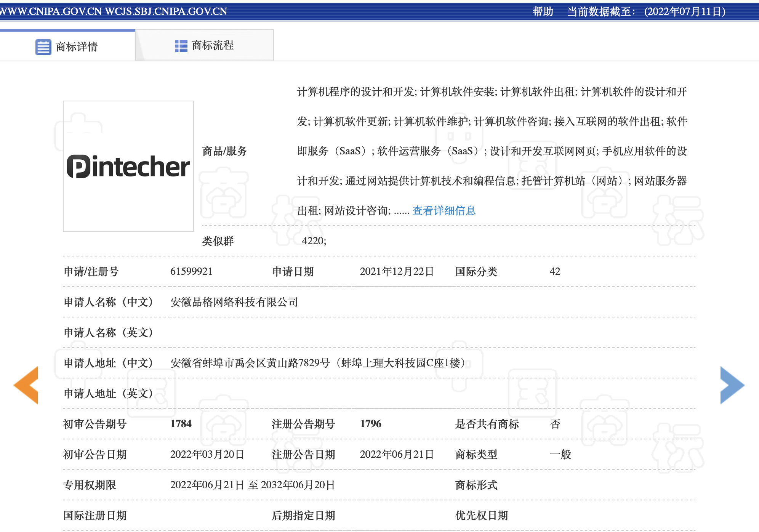The image size is (759, 532).
Task: Select international class value 42
Action: [555, 271]
